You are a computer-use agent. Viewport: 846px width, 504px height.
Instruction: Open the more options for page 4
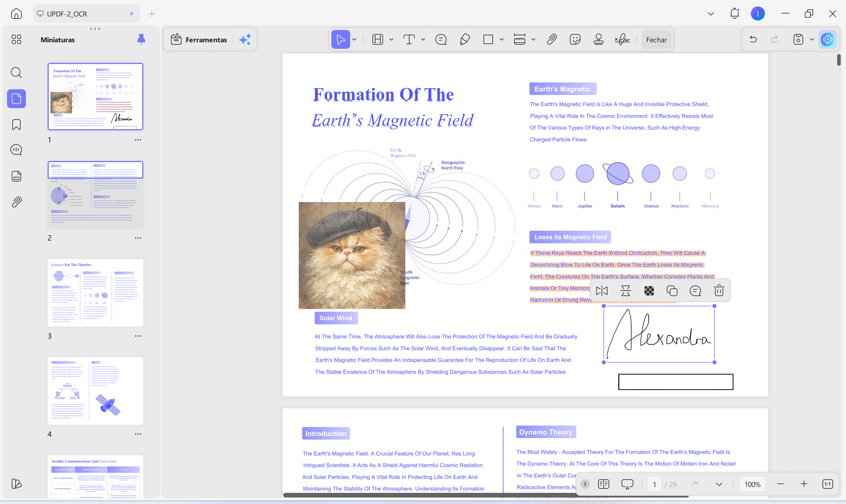point(138,434)
